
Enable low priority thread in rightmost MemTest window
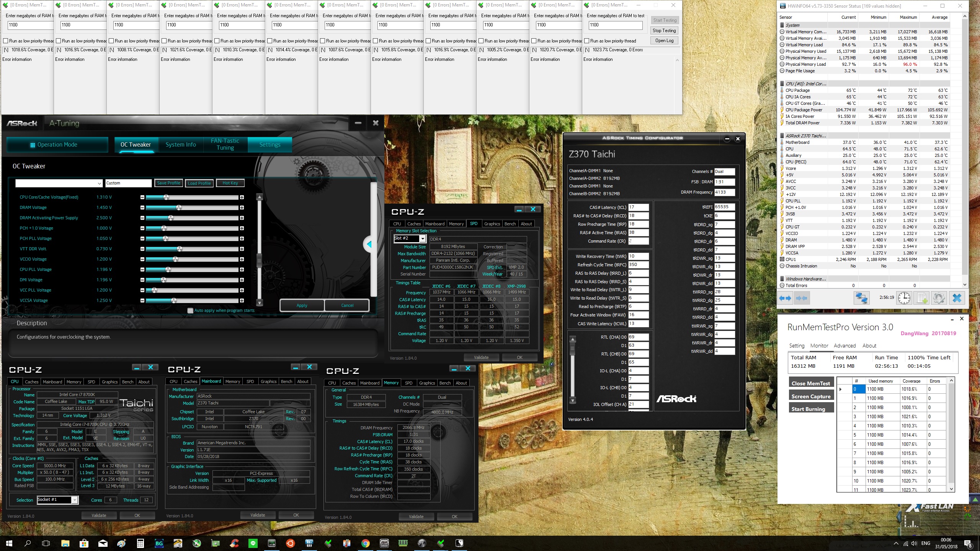coord(586,41)
